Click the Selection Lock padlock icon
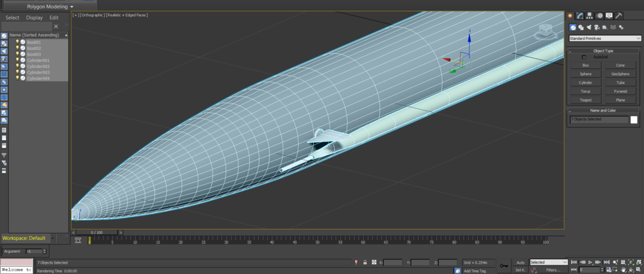Screen dimensions: 644x274 (365, 262)
